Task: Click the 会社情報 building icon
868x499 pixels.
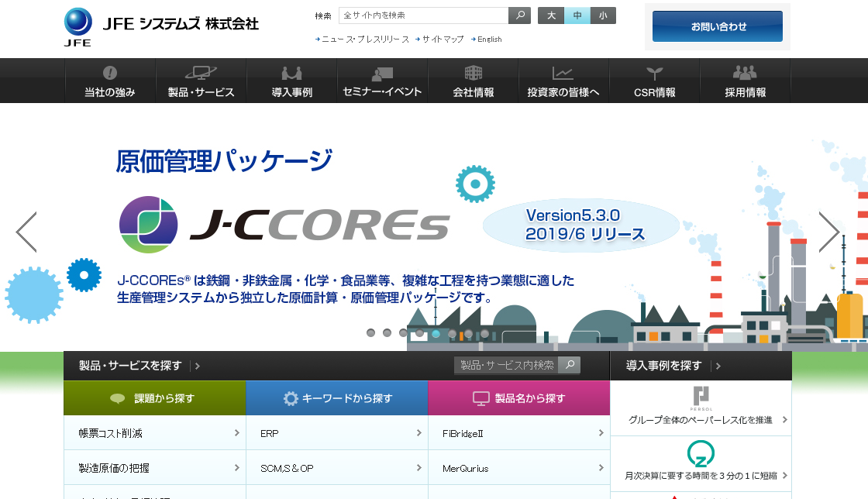Action: point(473,73)
